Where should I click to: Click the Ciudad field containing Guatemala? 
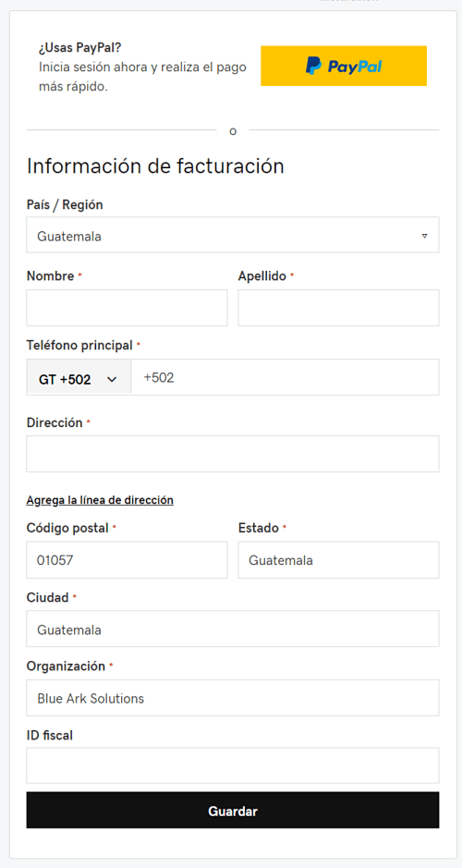(x=232, y=629)
